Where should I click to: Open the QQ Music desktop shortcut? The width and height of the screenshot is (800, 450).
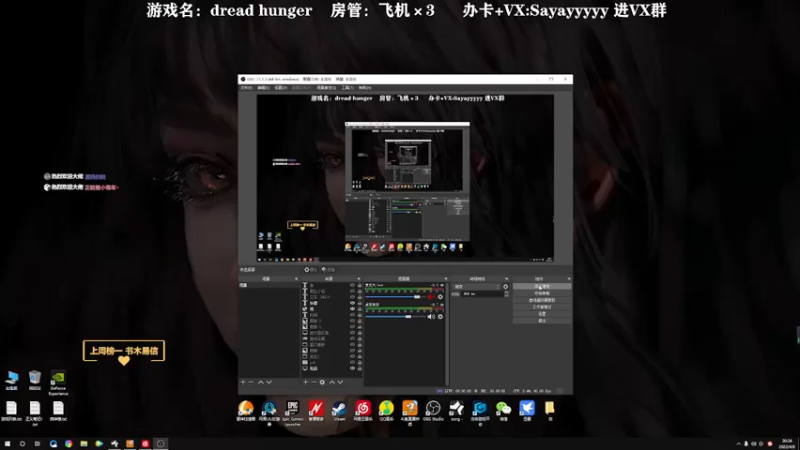[386, 411]
